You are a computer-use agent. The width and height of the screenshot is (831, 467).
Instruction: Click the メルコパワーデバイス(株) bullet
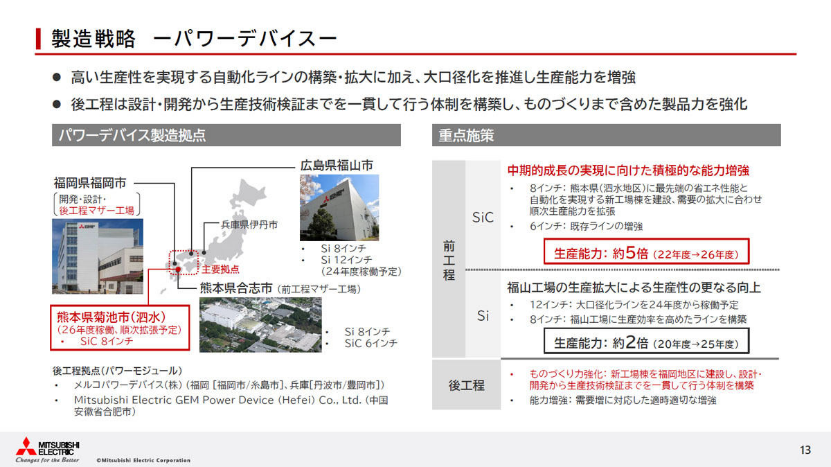coord(229,385)
